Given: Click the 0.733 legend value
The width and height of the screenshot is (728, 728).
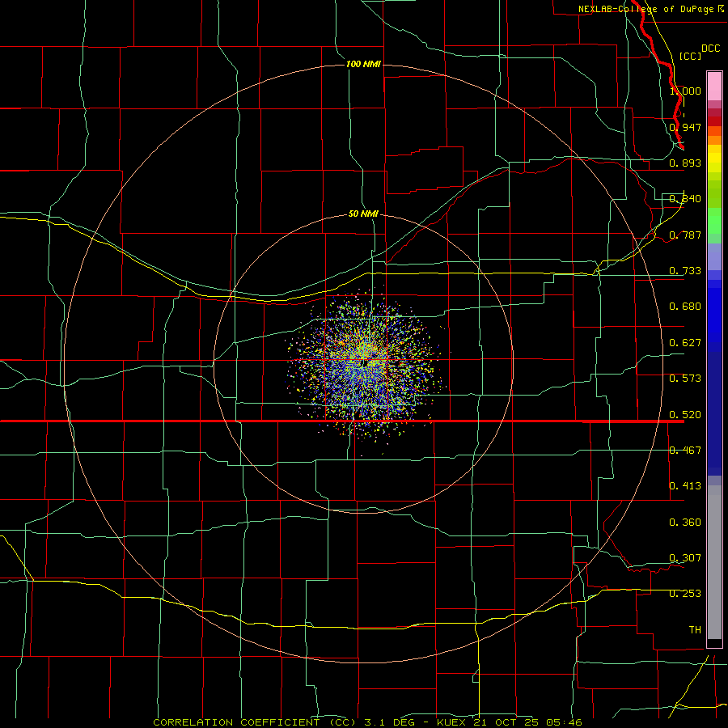Looking at the screenshot, I should click(x=685, y=271).
